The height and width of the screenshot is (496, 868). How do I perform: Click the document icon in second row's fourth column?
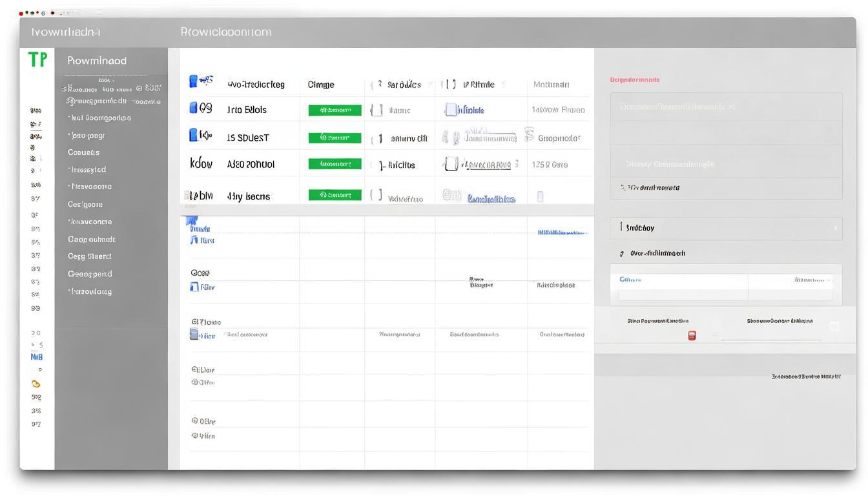(x=451, y=110)
